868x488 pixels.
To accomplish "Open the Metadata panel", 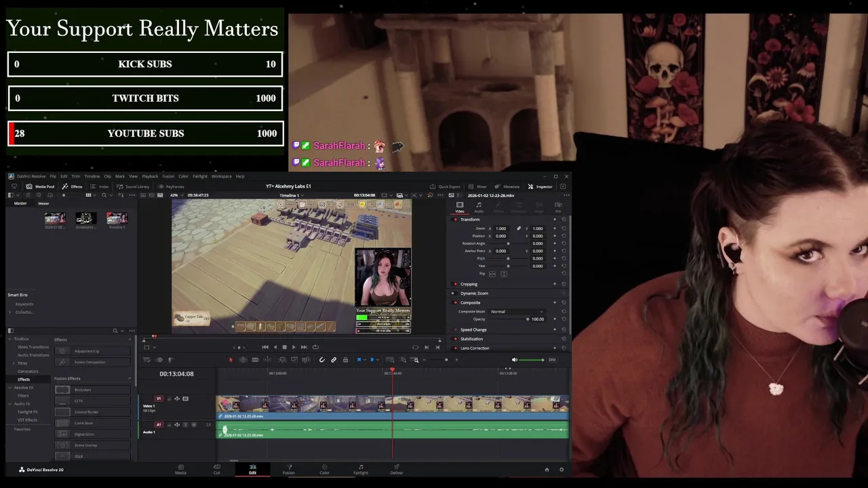I will point(507,186).
